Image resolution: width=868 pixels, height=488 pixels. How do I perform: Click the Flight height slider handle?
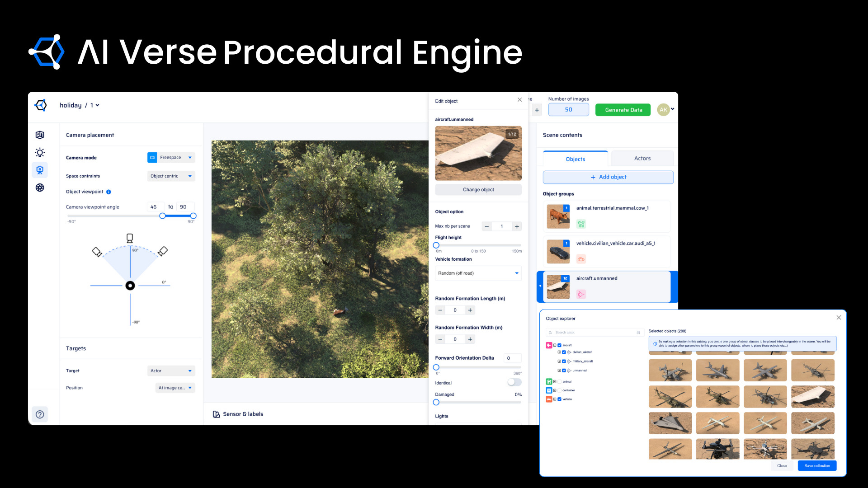tap(436, 245)
